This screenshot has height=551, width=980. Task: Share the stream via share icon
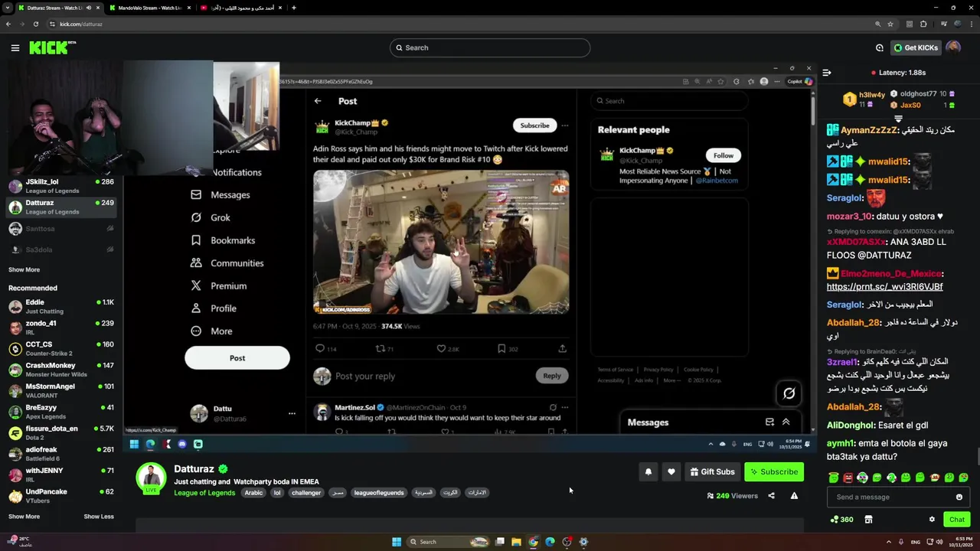771,496
